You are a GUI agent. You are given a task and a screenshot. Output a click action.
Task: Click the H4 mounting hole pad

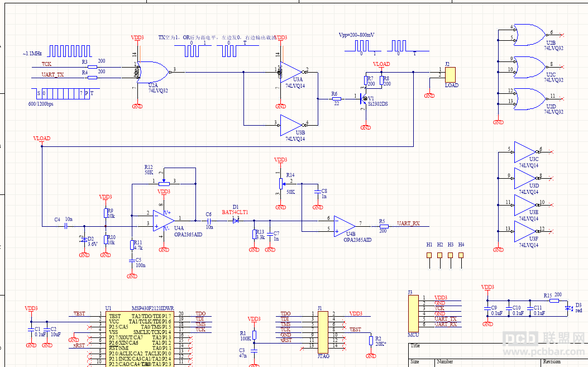point(461,255)
